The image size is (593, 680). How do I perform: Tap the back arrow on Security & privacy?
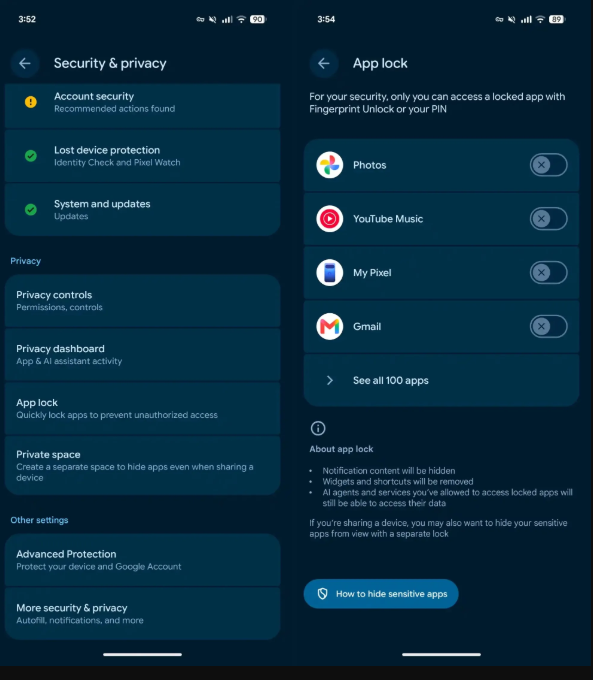click(x=25, y=63)
